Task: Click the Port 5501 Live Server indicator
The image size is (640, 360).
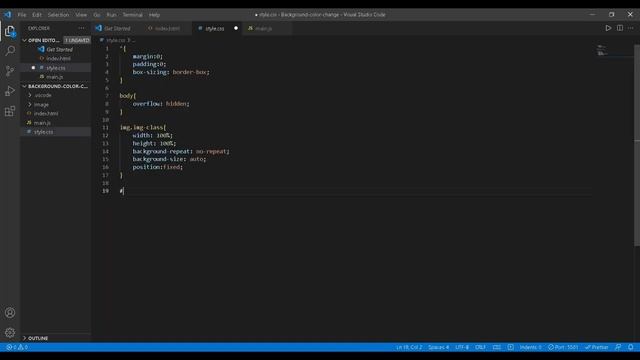Action: click(563, 347)
